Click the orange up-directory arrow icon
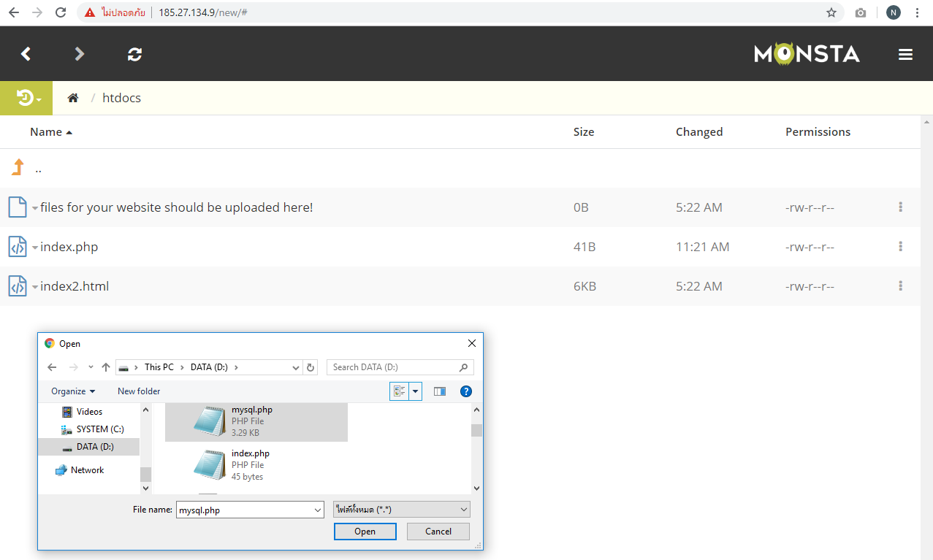 tap(18, 168)
